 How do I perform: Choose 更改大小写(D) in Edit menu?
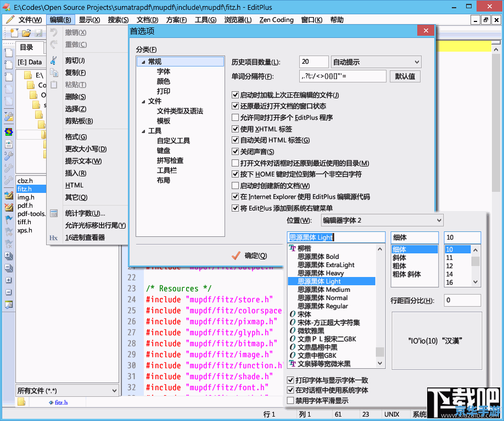tap(86, 149)
